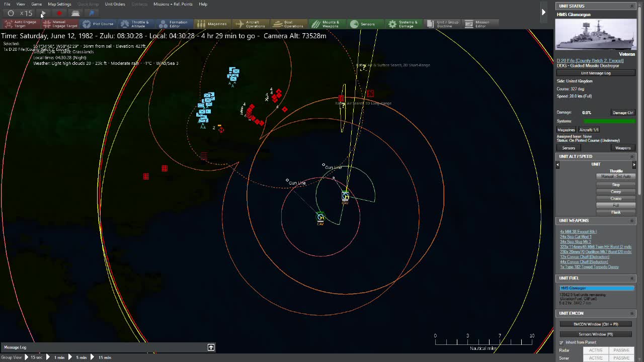
Task: Set Radar to PASSIVE
Action: (x=621, y=350)
